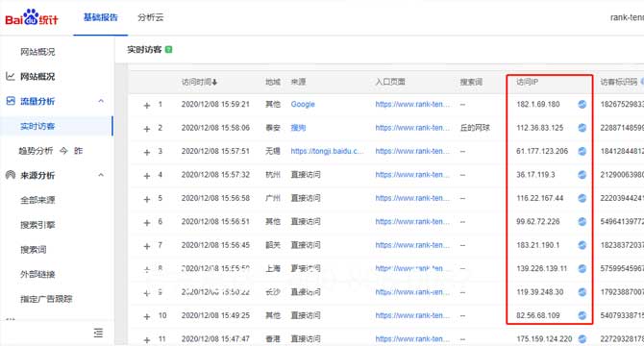Expand row 1 details with plus icon
The height and width of the screenshot is (346, 644).
coord(147,106)
